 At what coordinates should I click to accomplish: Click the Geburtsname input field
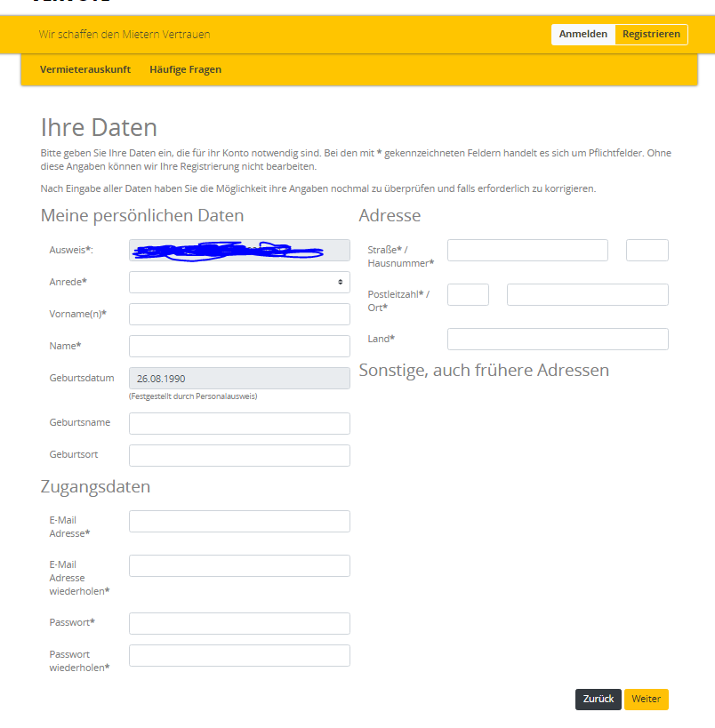click(239, 423)
